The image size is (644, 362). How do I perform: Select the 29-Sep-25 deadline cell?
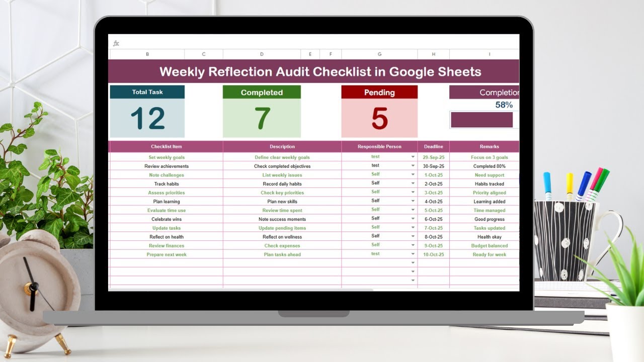pos(433,157)
